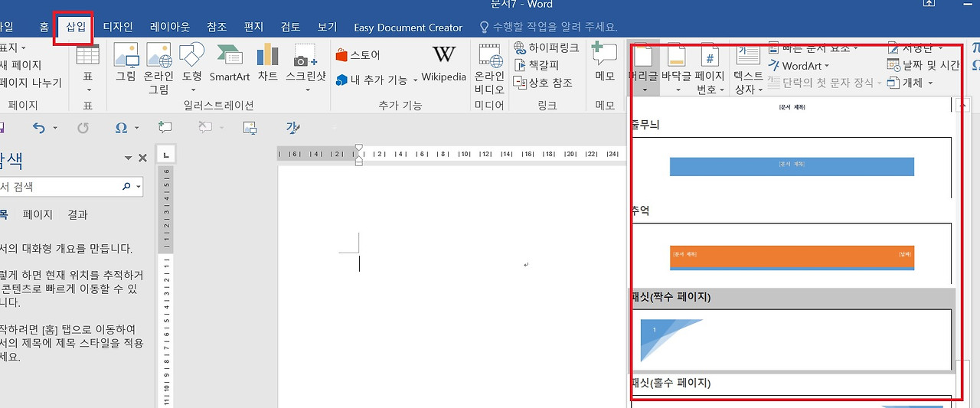Image resolution: width=980 pixels, height=408 pixels.
Task: Open the Wikipedia add-in
Action: point(443,63)
